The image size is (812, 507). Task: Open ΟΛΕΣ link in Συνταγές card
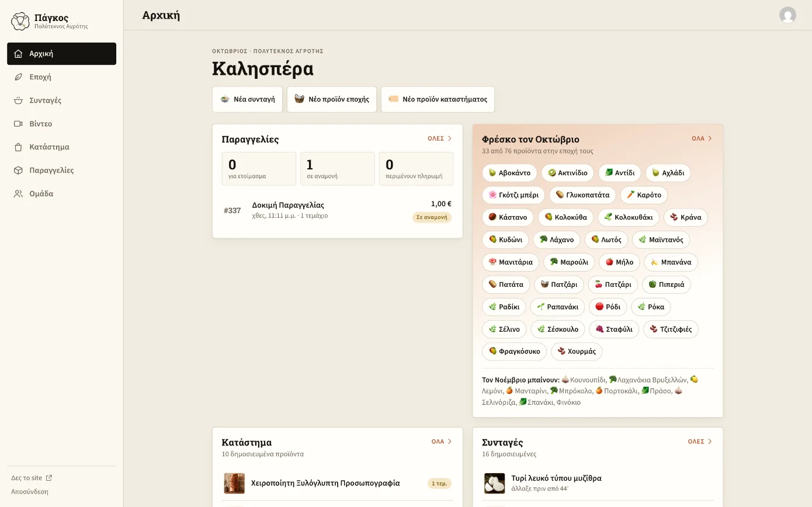pyautogui.click(x=700, y=442)
